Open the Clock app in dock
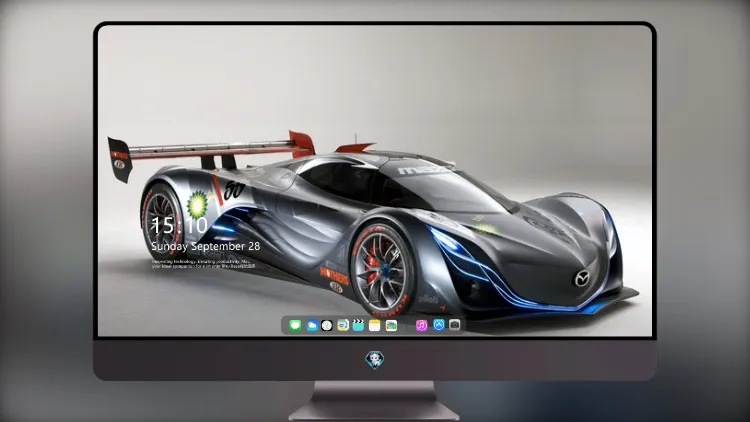This screenshot has width=750, height=422. 327,326
